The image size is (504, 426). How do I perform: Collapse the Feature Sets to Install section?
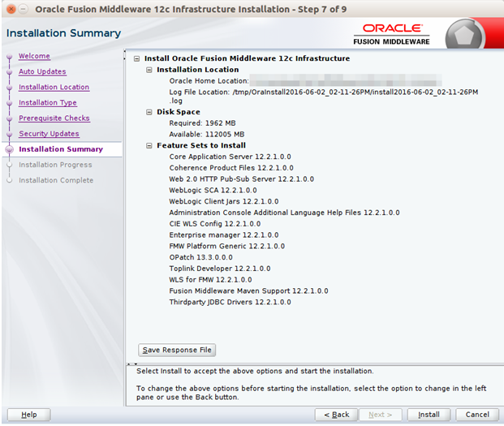point(149,145)
